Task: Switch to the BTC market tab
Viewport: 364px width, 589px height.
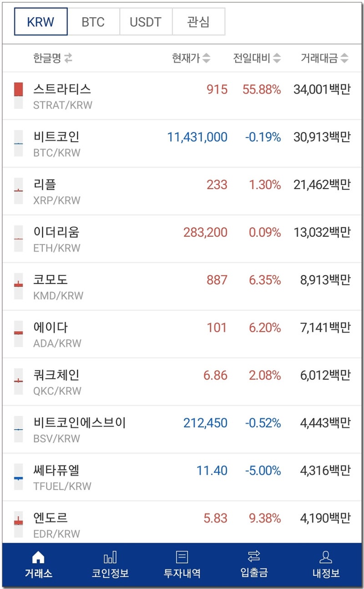Action: coord(92,21)
